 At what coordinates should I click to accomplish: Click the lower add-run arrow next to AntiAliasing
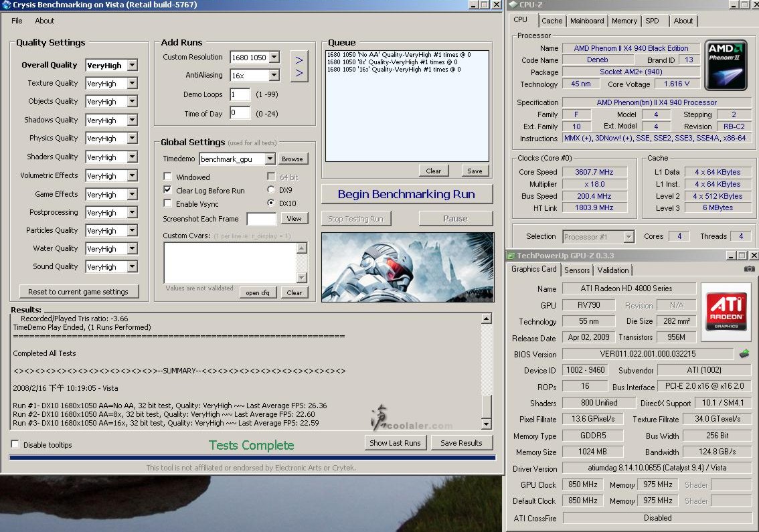tap(299, 73)
